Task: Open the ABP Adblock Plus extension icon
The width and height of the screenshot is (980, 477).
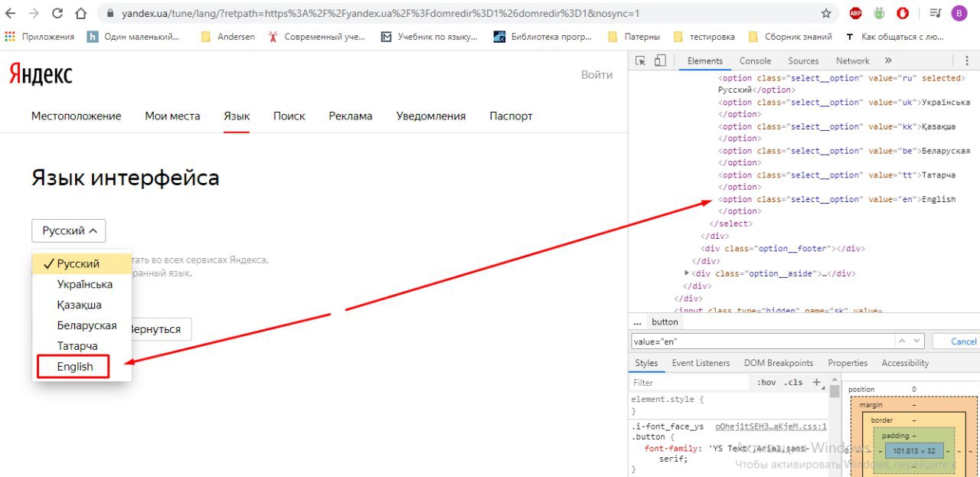Action: pos(855,13)
